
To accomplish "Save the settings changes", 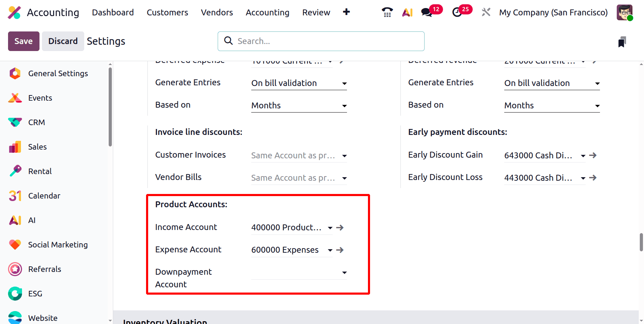I will (23, 41).
